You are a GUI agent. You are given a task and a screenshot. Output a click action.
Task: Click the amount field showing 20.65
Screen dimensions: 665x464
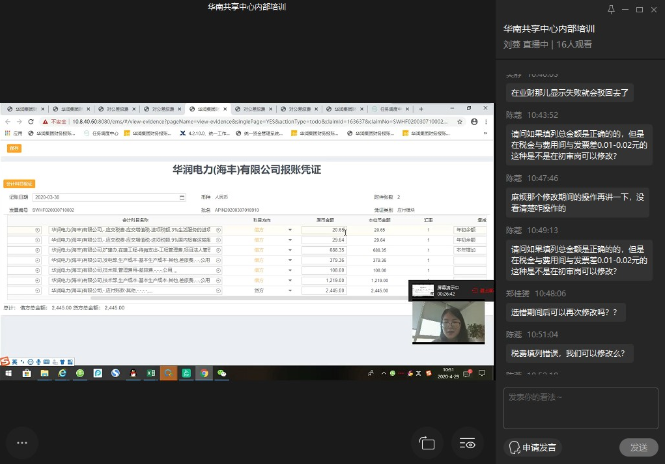click(324, 230)
